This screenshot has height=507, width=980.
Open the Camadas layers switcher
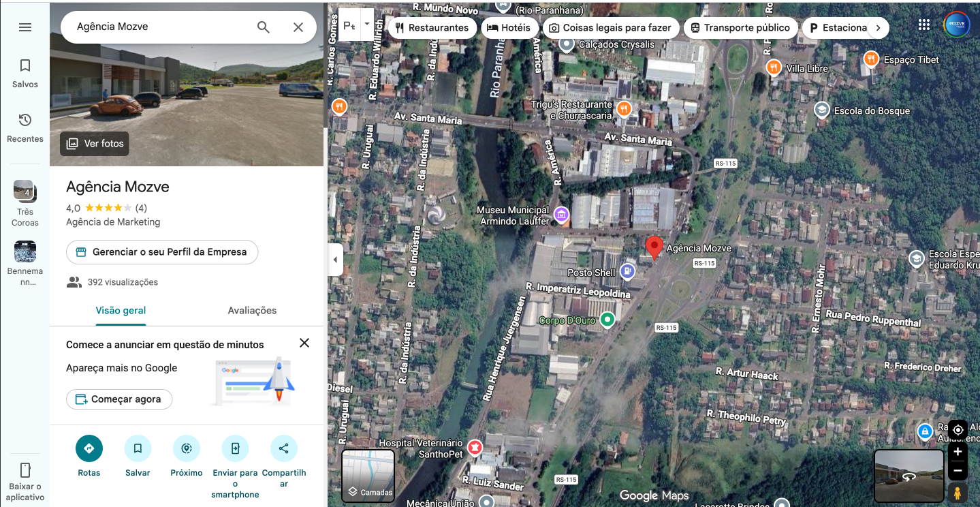click(x=368, y=476)
